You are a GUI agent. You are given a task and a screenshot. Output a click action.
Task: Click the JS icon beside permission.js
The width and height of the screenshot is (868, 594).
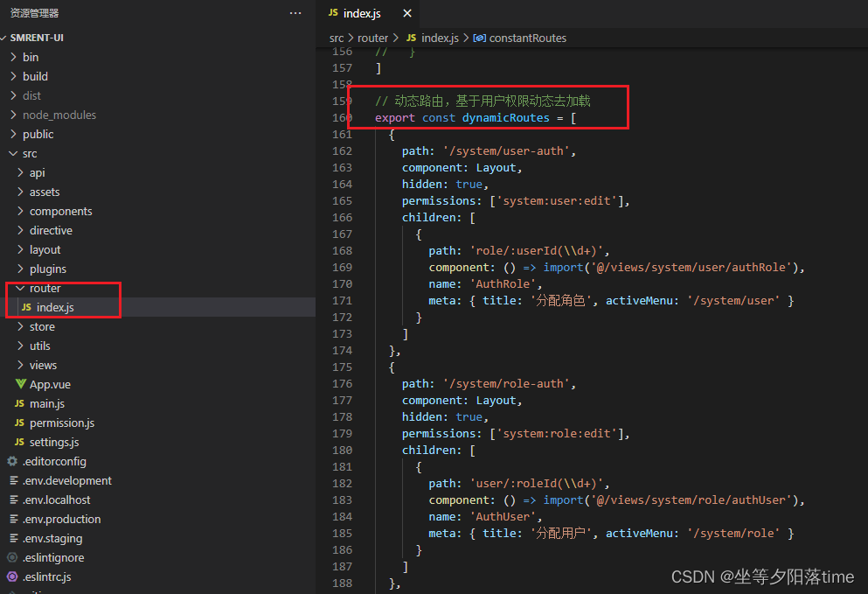pyautogui.click(x=20, y=423)
